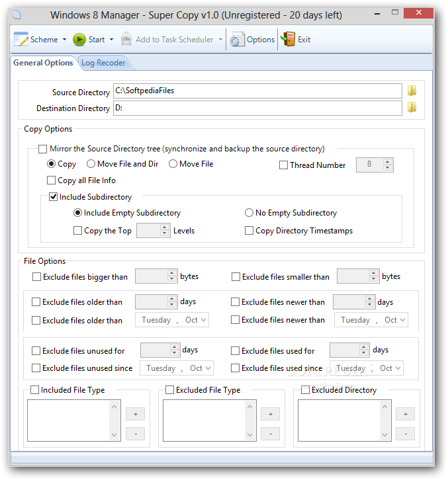
Task: Click the app icon in title bar
Action: [x=17, y=15]
